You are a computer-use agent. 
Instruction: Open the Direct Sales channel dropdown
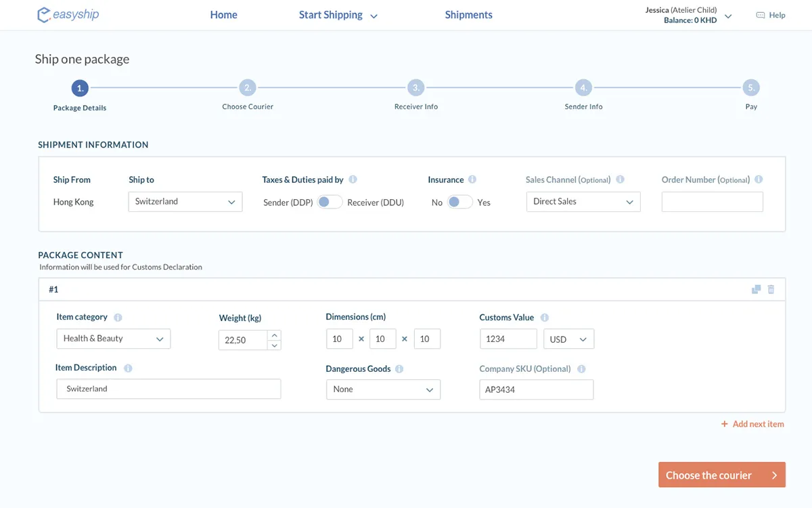pyautogui.click(x=583, y=202)
